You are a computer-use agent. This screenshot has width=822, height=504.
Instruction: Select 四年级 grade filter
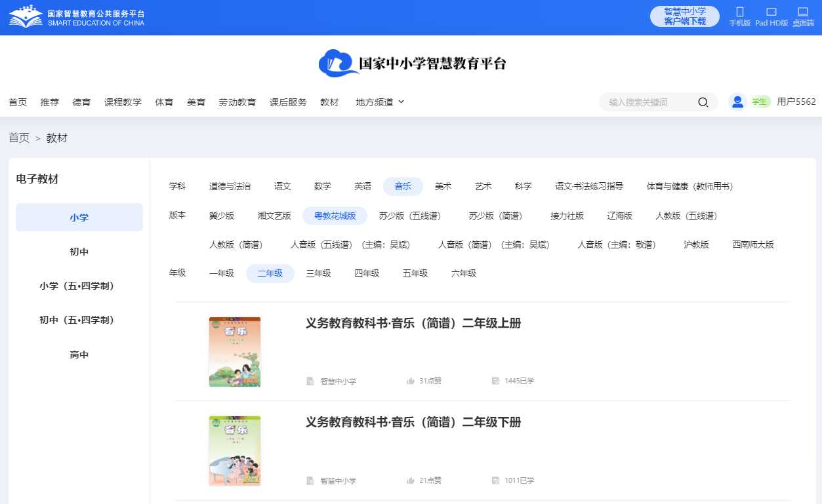point(367,273)
